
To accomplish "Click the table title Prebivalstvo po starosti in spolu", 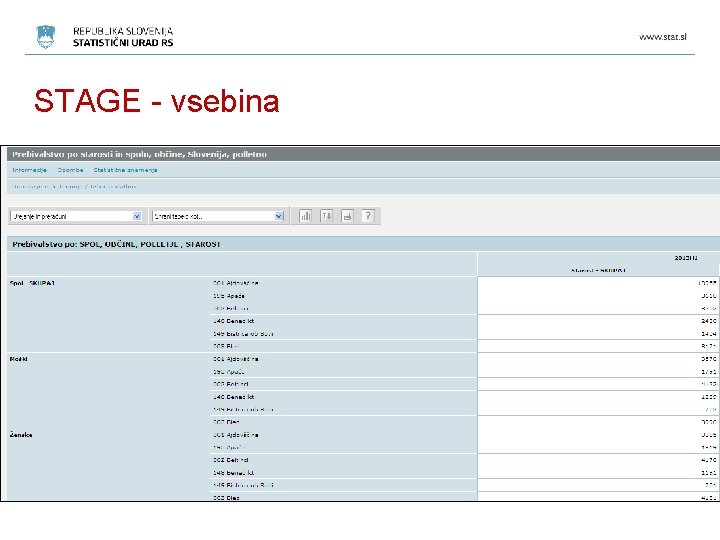I will tap(139, 154).
